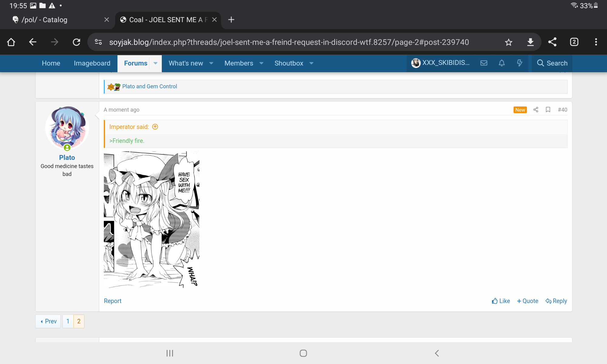Tap the download icon in address bar
The height and width of the screenshot is (364, 607).
point(531,42)
